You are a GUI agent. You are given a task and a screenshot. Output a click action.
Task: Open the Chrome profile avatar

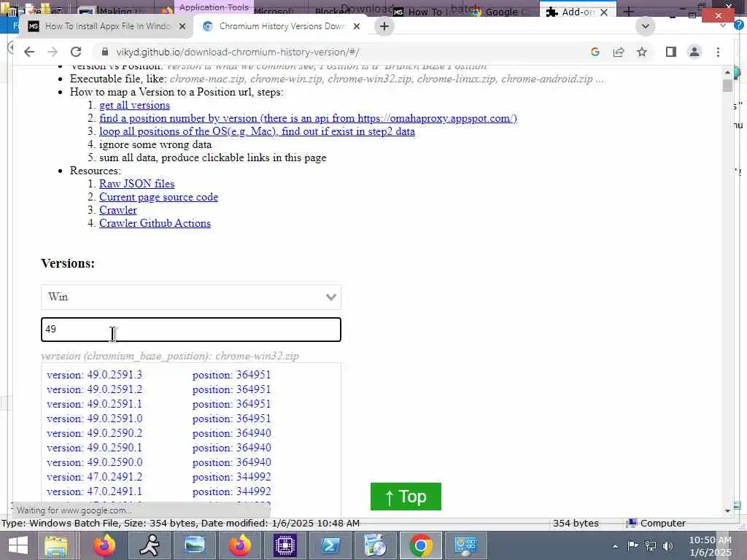point(694,52)
